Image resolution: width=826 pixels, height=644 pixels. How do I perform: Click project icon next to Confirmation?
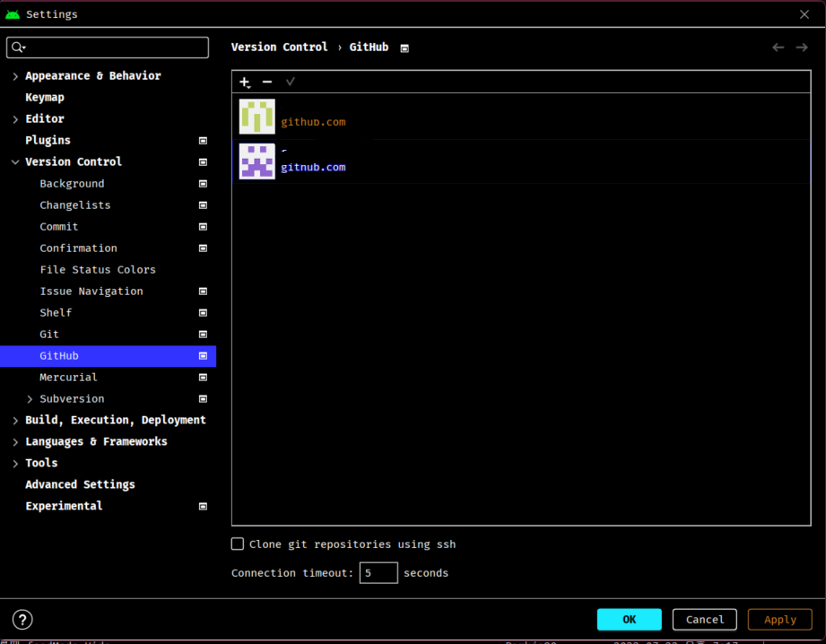(203, 248)
